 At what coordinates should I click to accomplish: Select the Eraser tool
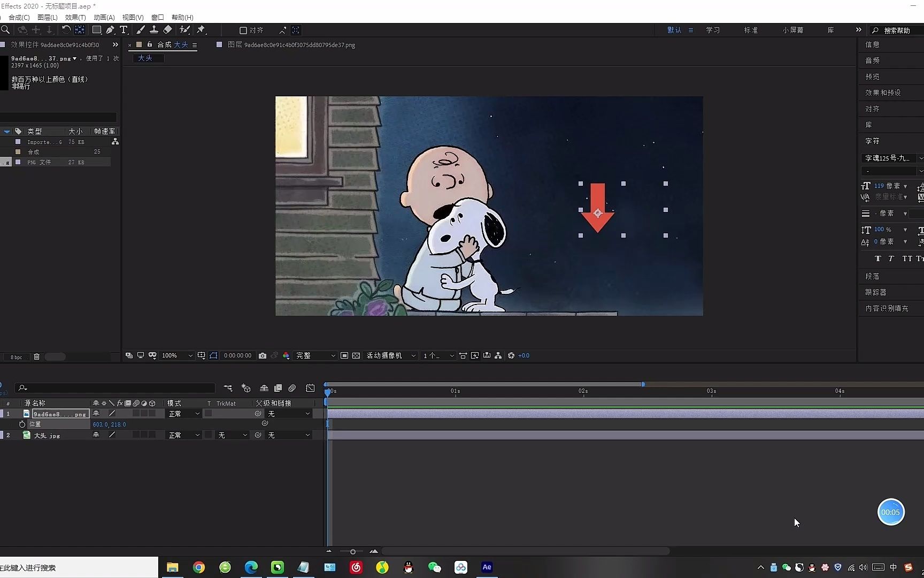click(168, 30)
